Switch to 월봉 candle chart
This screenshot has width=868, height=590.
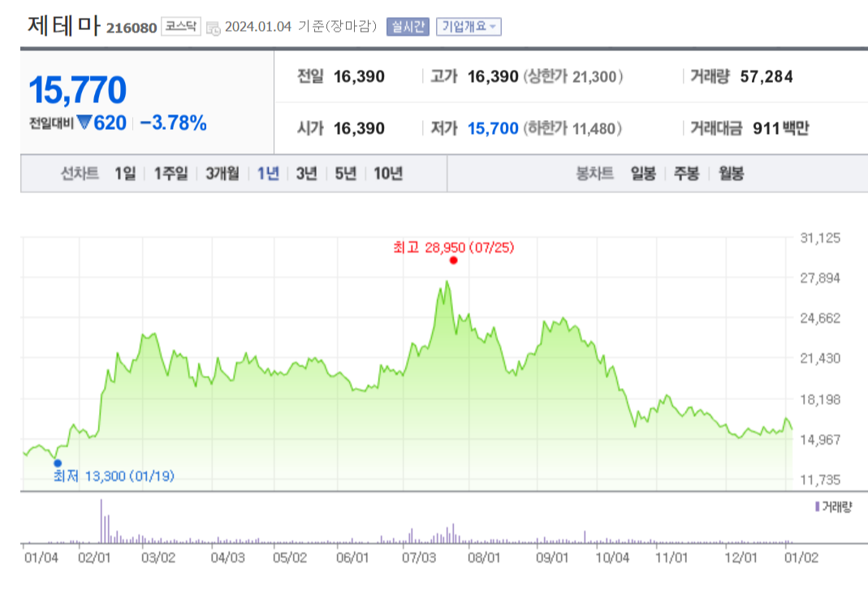(732, 174)
